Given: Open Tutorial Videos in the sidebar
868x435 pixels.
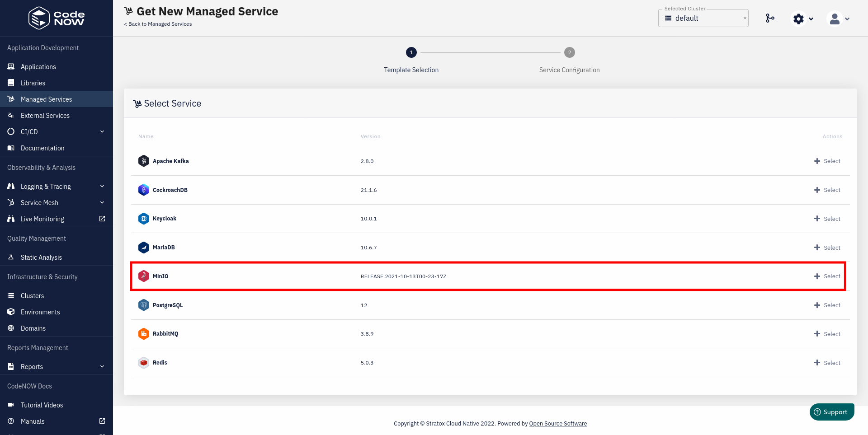Looking at the screenshot, I should (57, 405).
